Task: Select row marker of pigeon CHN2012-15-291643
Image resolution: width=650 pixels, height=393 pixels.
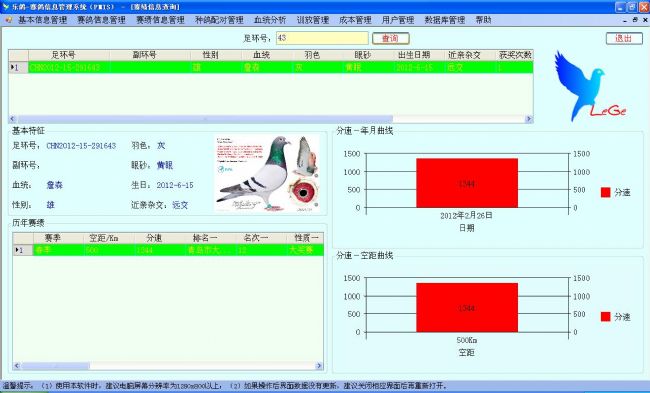Action: point(18,68)
